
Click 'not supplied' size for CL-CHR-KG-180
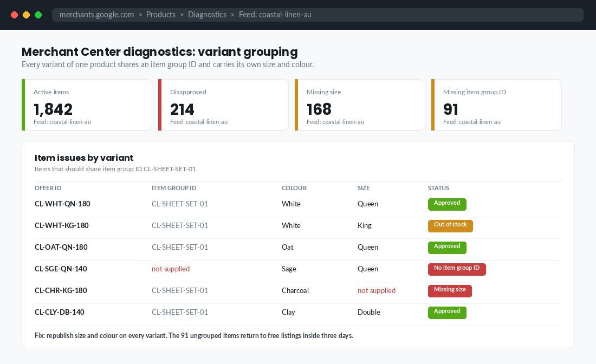click(x=377, y=291)
